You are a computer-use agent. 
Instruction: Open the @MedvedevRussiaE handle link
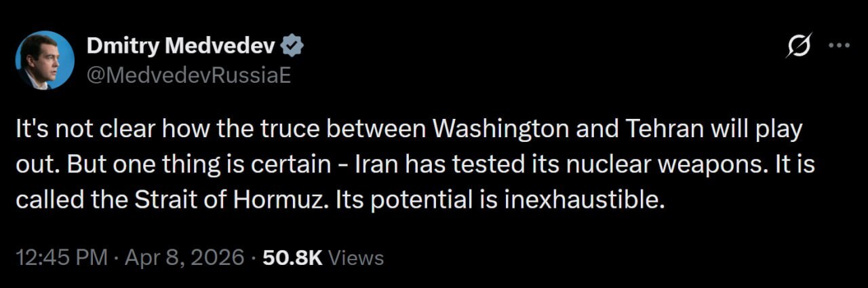point(189,75)
